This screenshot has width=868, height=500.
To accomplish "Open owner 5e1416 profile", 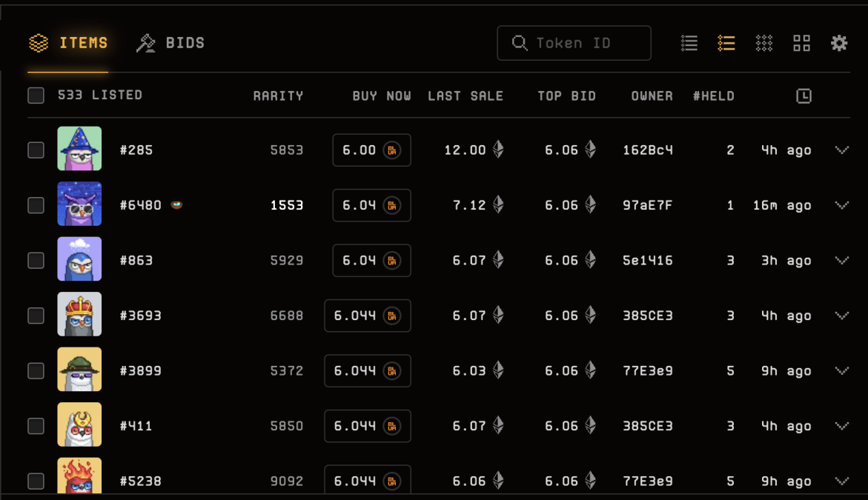I will pyautogui.click(x=648, y=261).
